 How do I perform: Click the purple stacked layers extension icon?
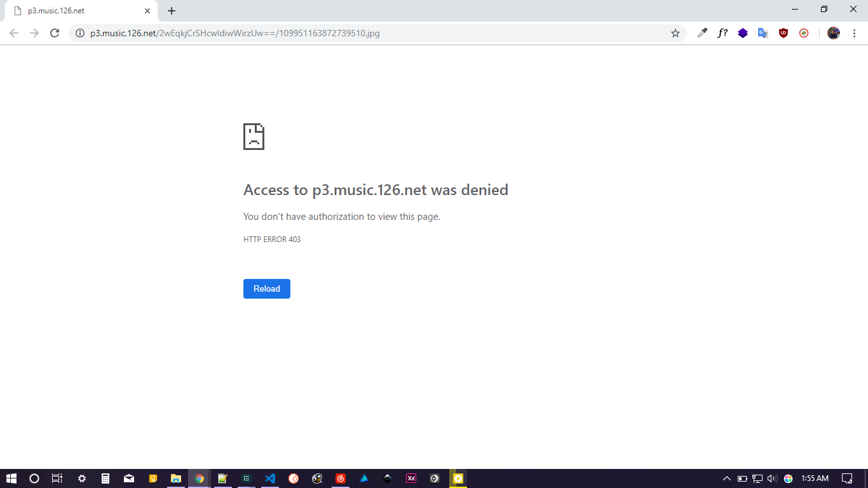pos(743,33)
